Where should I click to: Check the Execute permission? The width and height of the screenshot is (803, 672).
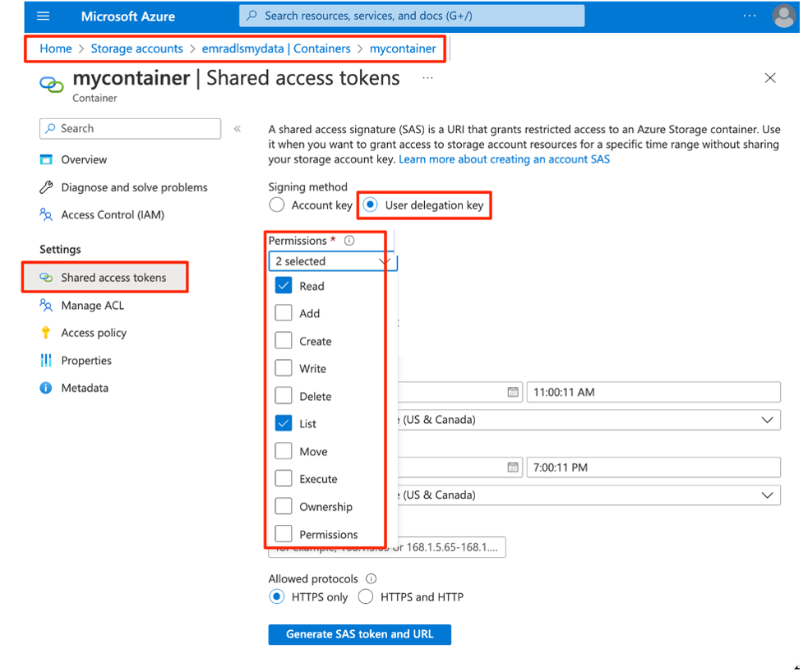[x=284, y=479]
